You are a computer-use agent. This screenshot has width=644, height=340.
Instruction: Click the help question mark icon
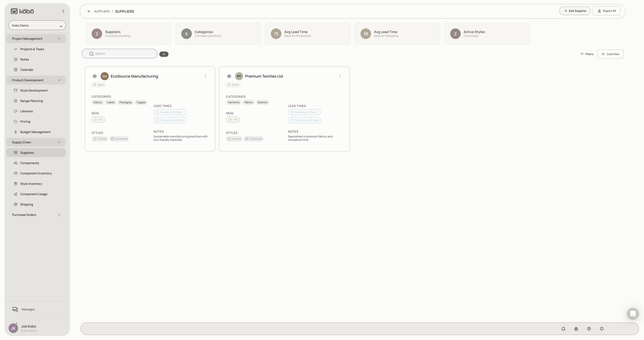pyautogui.click(x=589, y=329)
